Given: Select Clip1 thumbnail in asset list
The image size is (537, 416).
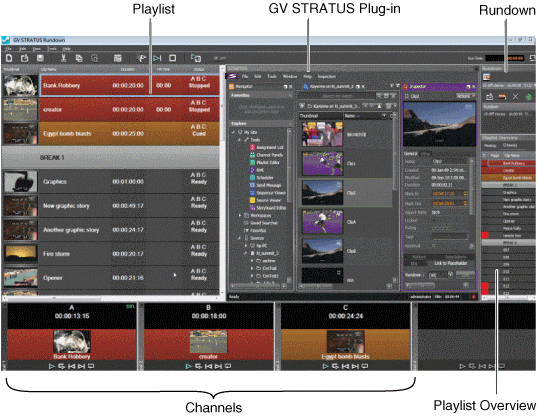Looking at the screenshot, I should coord(322,163).
